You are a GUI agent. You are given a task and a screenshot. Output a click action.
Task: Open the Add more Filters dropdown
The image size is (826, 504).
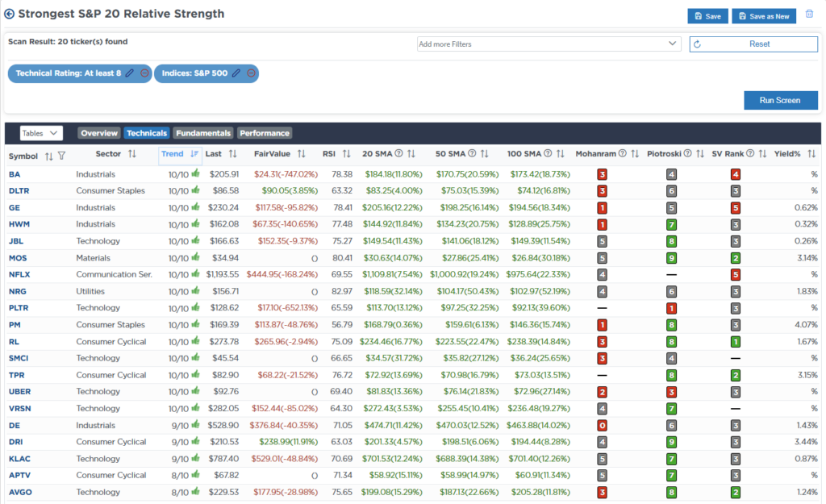549,44
